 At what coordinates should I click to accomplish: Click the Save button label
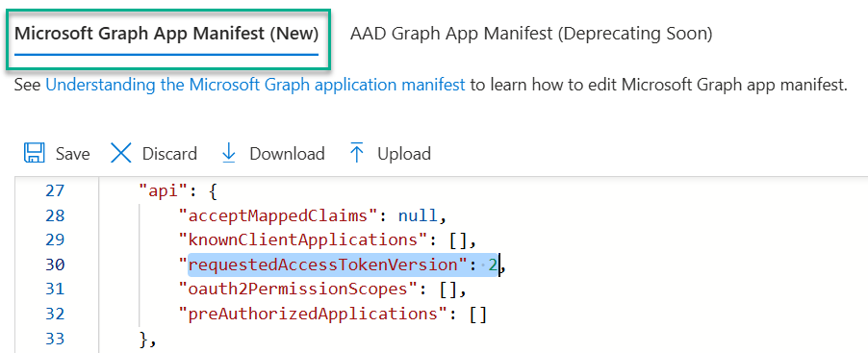tap(72, 153)
